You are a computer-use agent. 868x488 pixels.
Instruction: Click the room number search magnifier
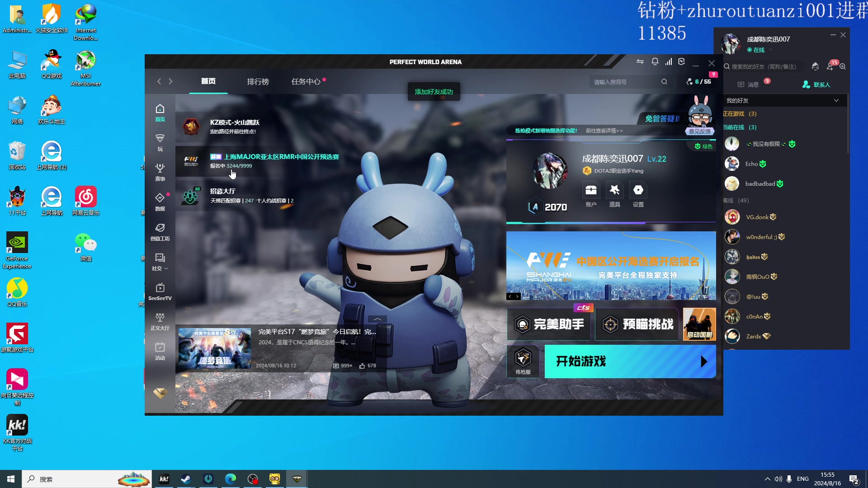tap(664, 82)
